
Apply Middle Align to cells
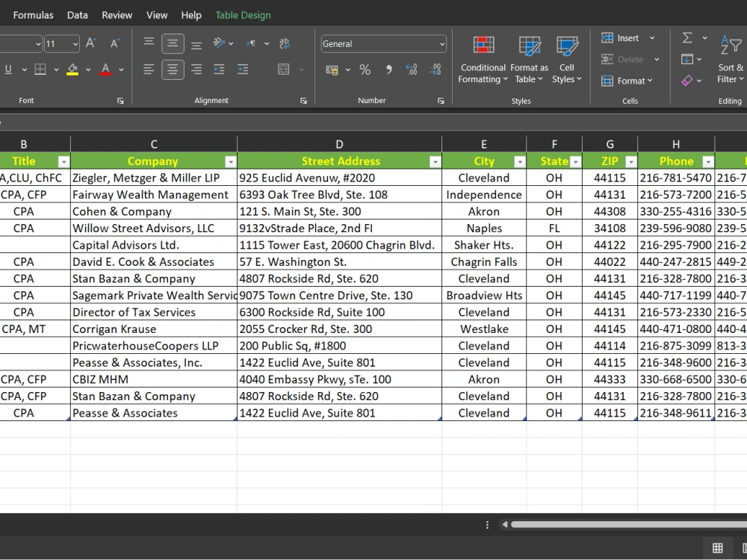click(x=173, y=43)
